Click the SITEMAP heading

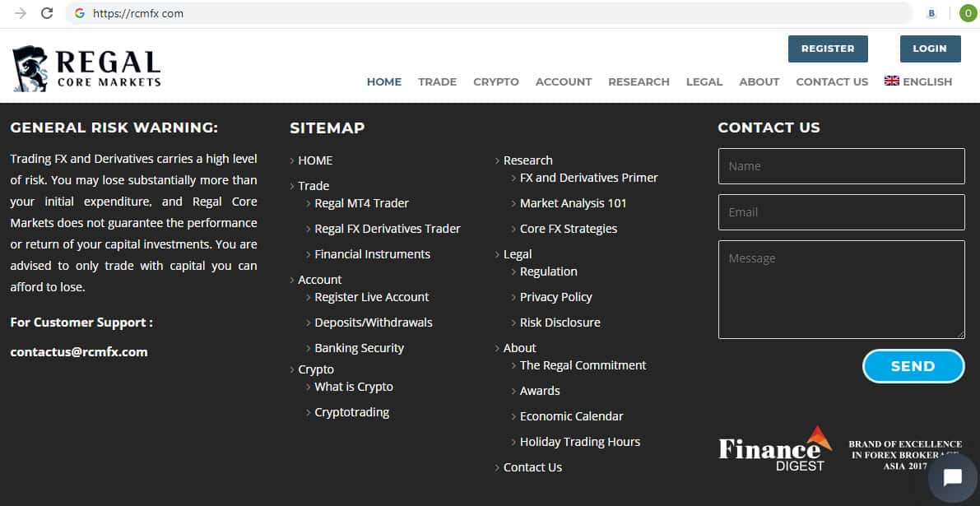tap(327, 128)
